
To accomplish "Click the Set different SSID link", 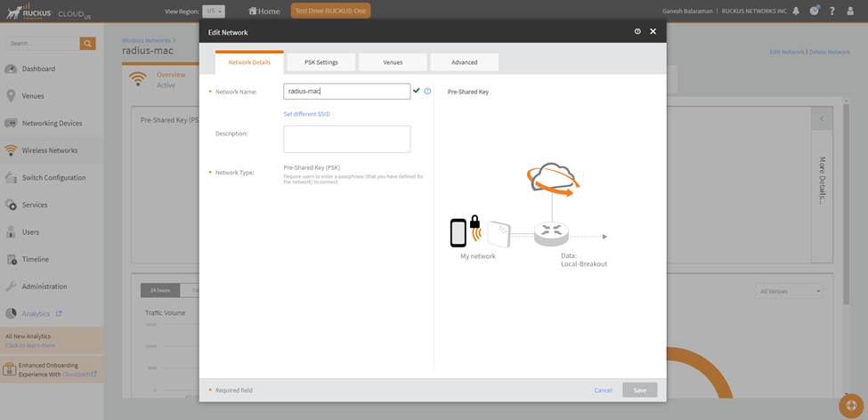I will [x=306, y=114].
